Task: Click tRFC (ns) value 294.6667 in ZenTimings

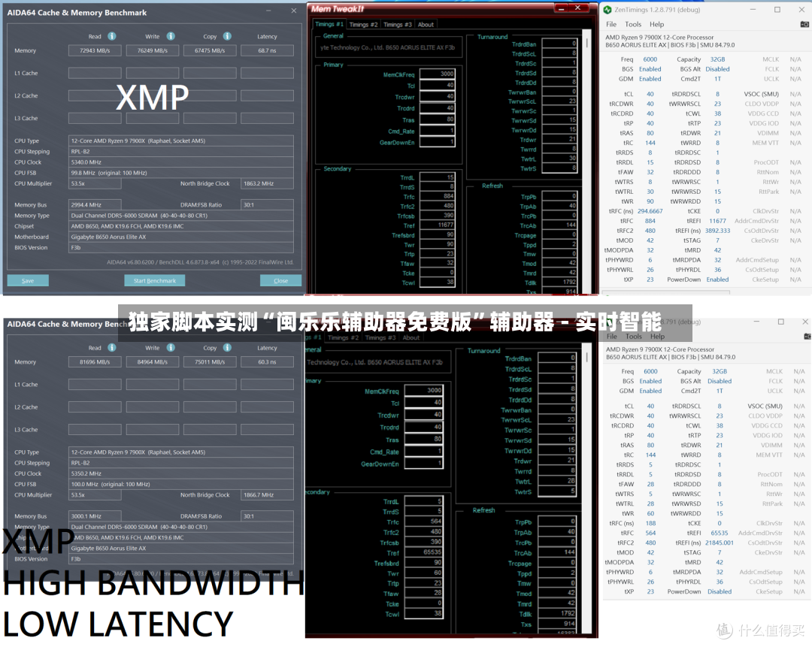Action: coord(650,211)
